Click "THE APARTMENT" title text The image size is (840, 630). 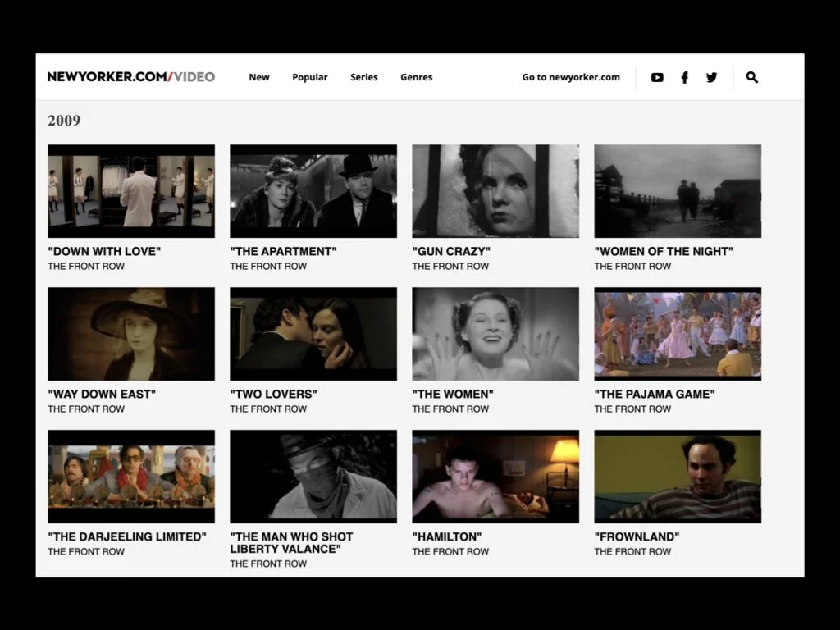[x=283, y=251]
